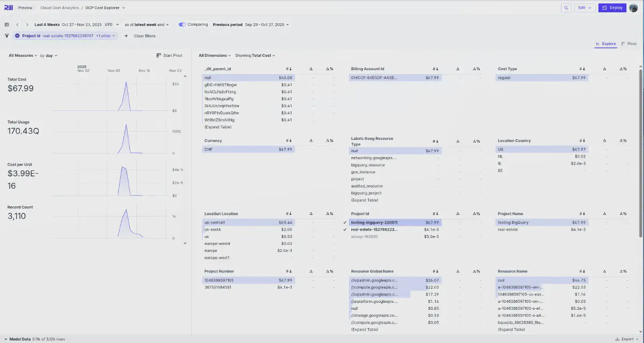This screenshot has width=644, height=343.
Task: Sort Labels Goog Resource Type by value
Action: [x=435, y=141]
